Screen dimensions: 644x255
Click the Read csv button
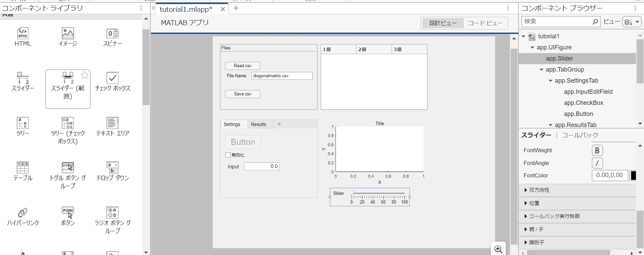243,66
